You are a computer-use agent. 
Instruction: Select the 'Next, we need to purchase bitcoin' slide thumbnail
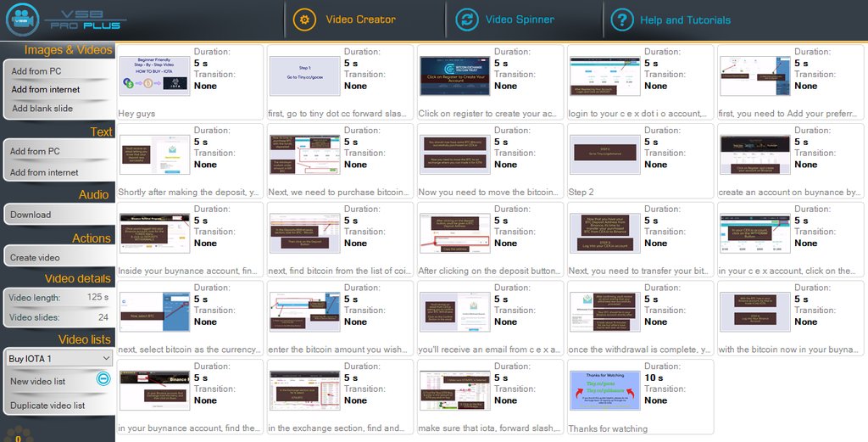pos(305,154)
